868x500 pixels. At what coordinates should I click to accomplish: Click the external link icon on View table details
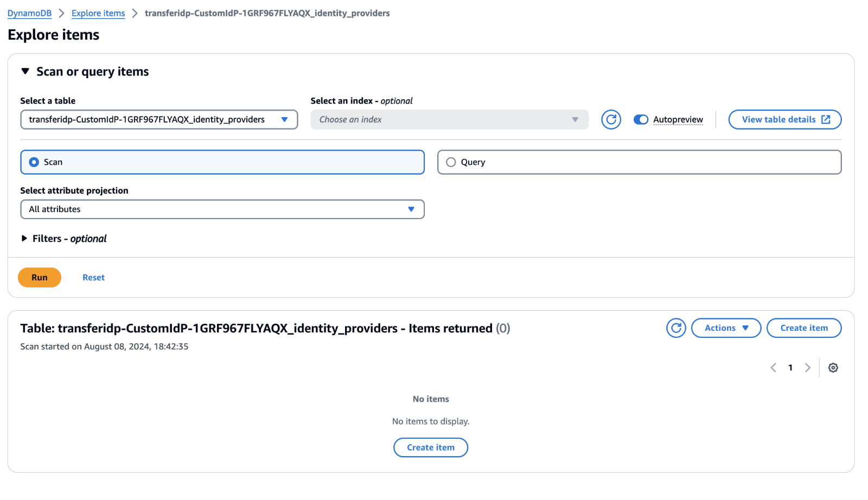825,119
